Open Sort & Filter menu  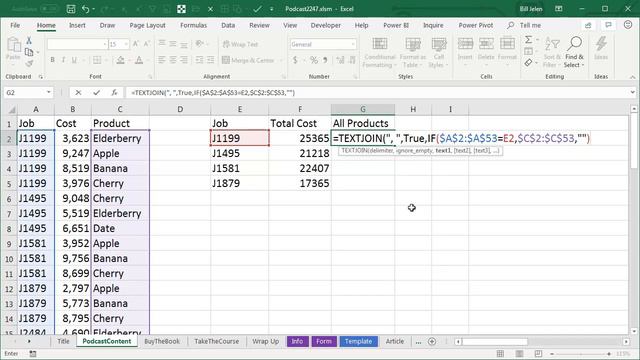pyautogui.click(x=552, y=53)
